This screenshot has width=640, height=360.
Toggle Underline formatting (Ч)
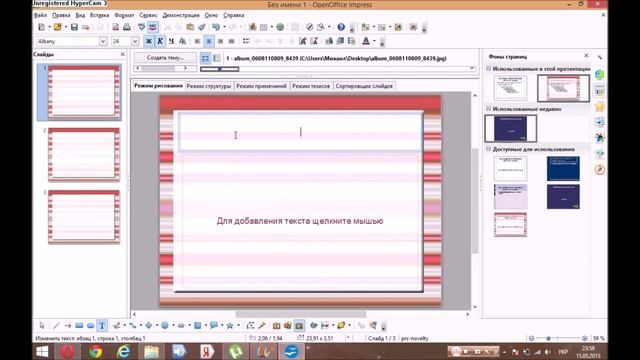click(171, 41)
